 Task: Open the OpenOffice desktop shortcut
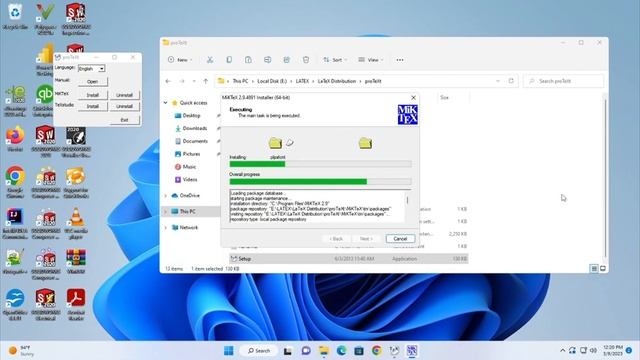click(15, 304)
